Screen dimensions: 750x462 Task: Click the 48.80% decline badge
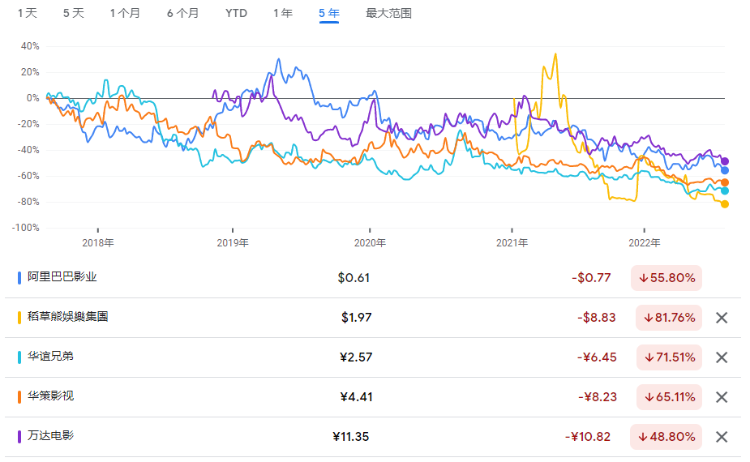[x=666, y=437]
